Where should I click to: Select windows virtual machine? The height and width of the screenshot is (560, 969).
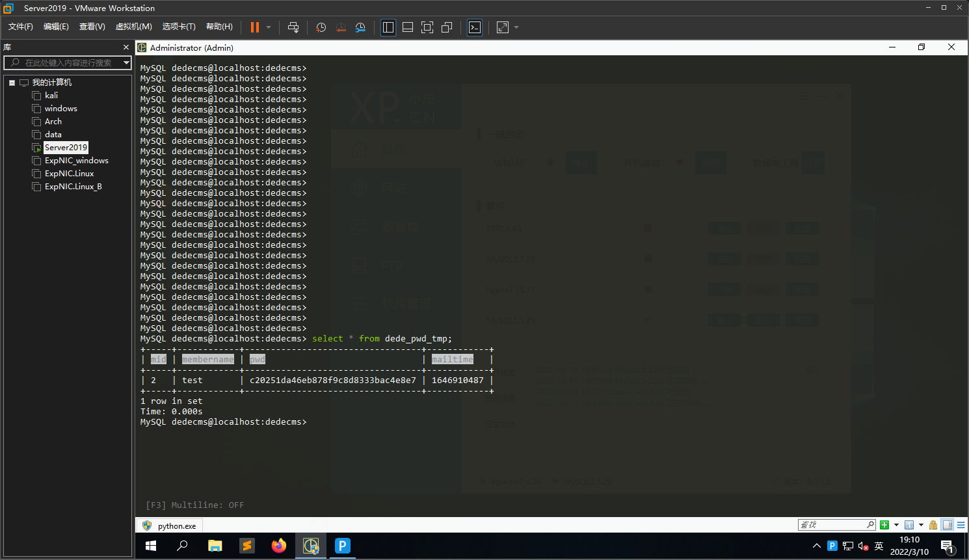pyautogui.click(x=61, y=109)
